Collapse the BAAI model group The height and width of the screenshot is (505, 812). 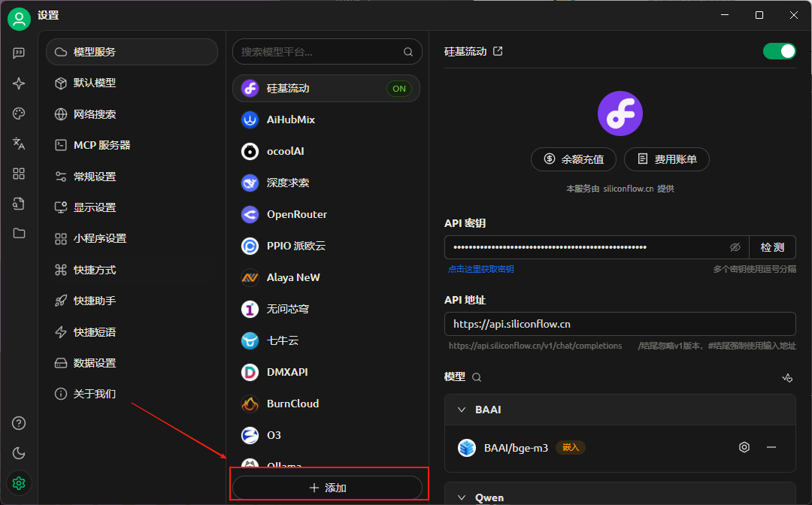tap(462, 410)
